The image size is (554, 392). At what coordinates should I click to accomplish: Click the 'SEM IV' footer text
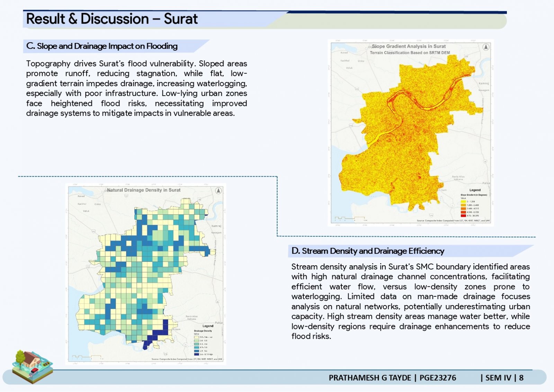[x=498, y=378]
